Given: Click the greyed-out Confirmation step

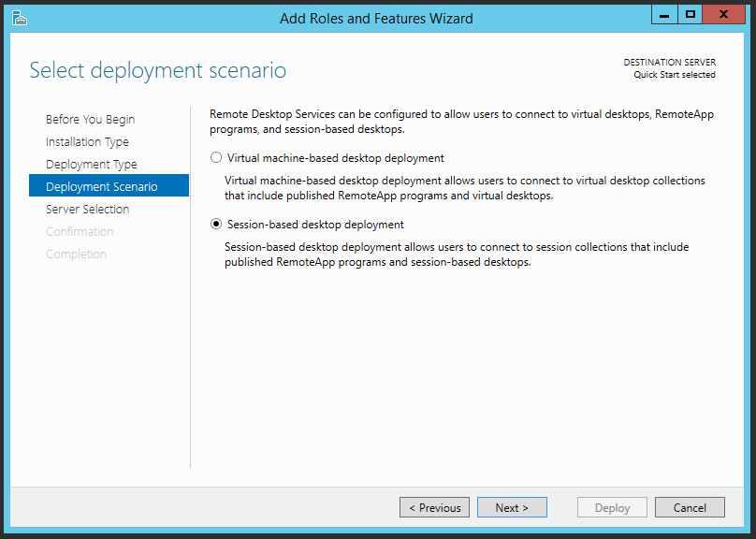Looking at the screenshot, I should click(80, 232).
